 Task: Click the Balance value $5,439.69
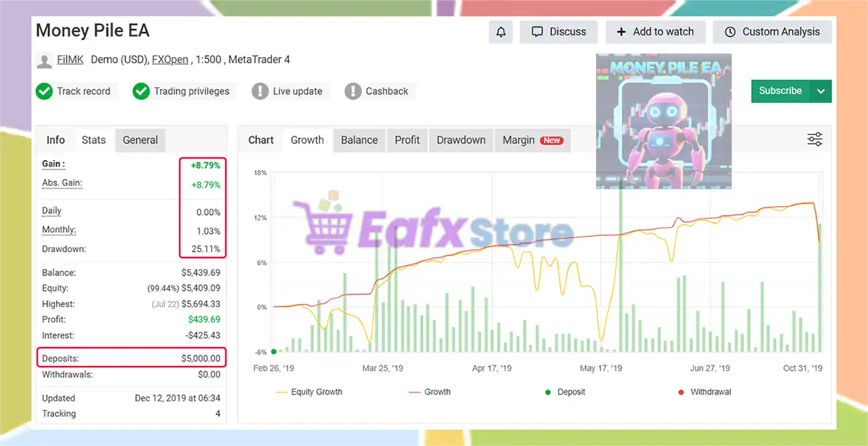click(201, 272)
